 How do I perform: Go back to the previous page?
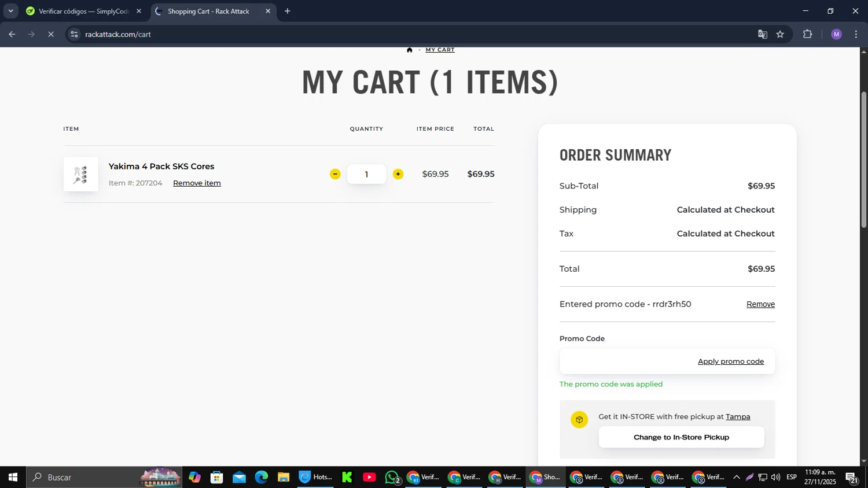[x=12, y=34]
